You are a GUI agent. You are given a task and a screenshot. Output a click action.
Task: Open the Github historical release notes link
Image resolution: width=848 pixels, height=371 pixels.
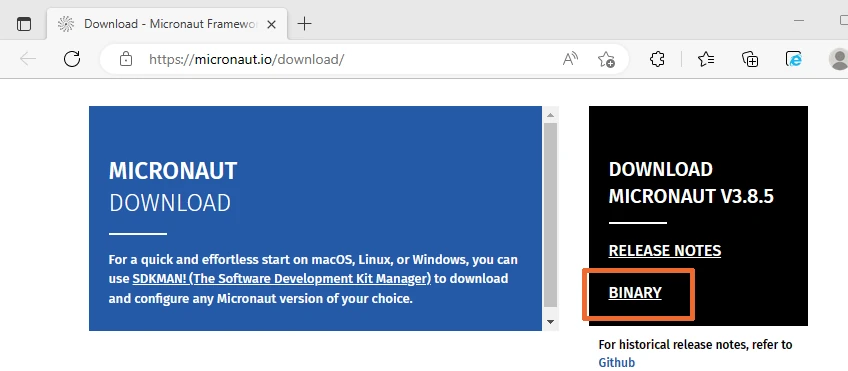point(617,362)
